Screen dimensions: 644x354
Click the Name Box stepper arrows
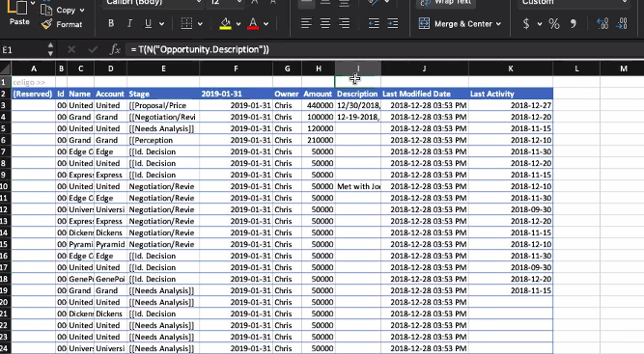[50, 49]
